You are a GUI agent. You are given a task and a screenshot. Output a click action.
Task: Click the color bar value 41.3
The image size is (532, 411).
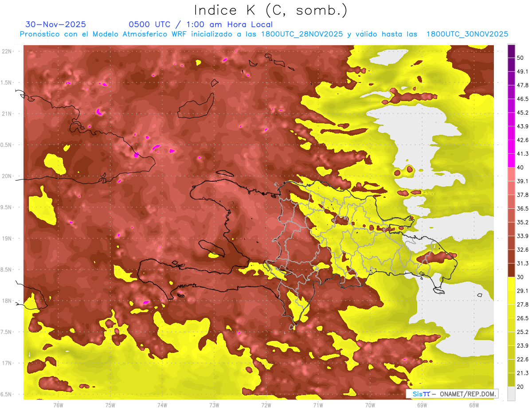coord(523,154)
